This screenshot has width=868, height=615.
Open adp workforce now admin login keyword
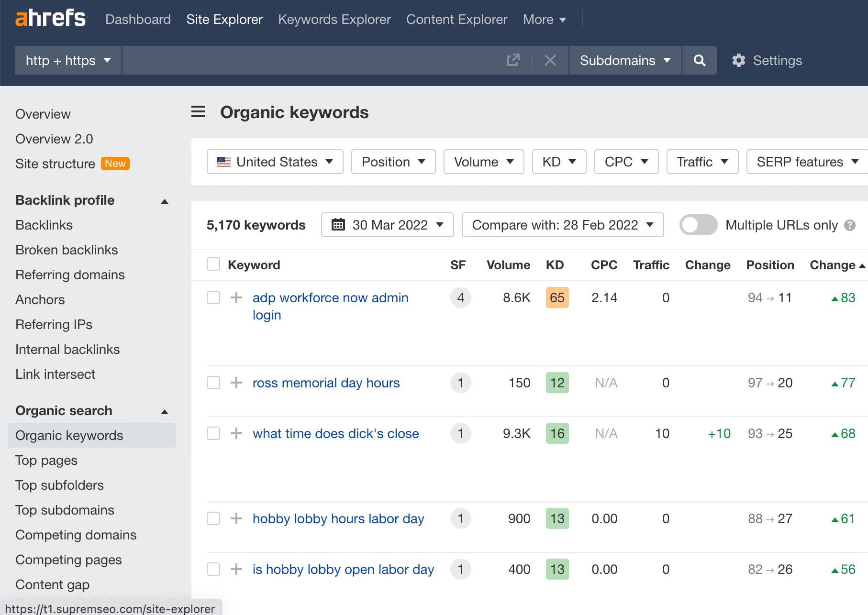tap(330, 306)
